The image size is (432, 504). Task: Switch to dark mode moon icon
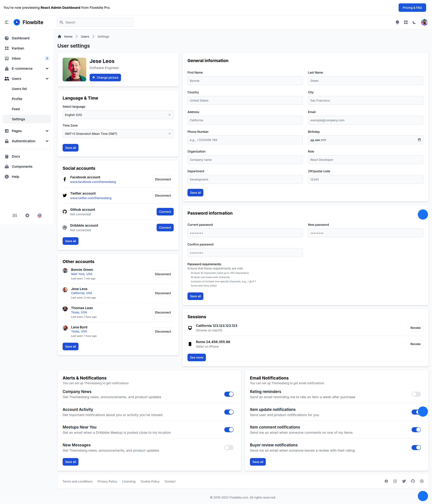tap(414, 22)
